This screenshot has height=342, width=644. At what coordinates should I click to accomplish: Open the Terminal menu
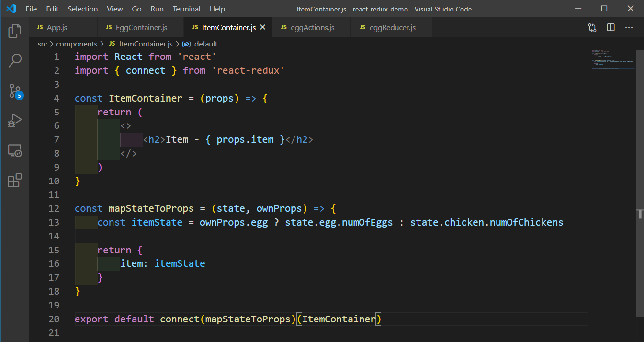187,9
